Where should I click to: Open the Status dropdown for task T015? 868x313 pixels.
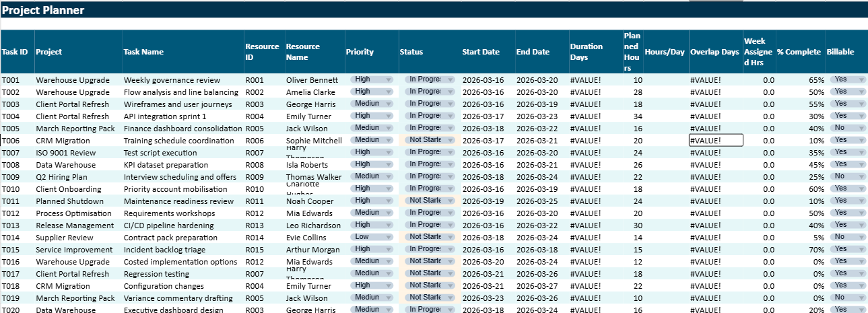tap(450, 249)
